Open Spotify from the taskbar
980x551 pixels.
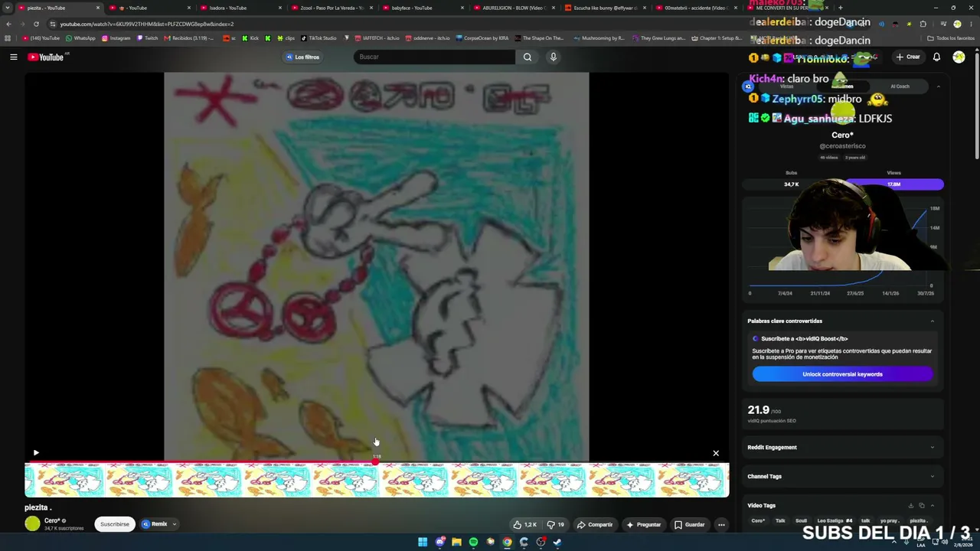coord(473,542)
